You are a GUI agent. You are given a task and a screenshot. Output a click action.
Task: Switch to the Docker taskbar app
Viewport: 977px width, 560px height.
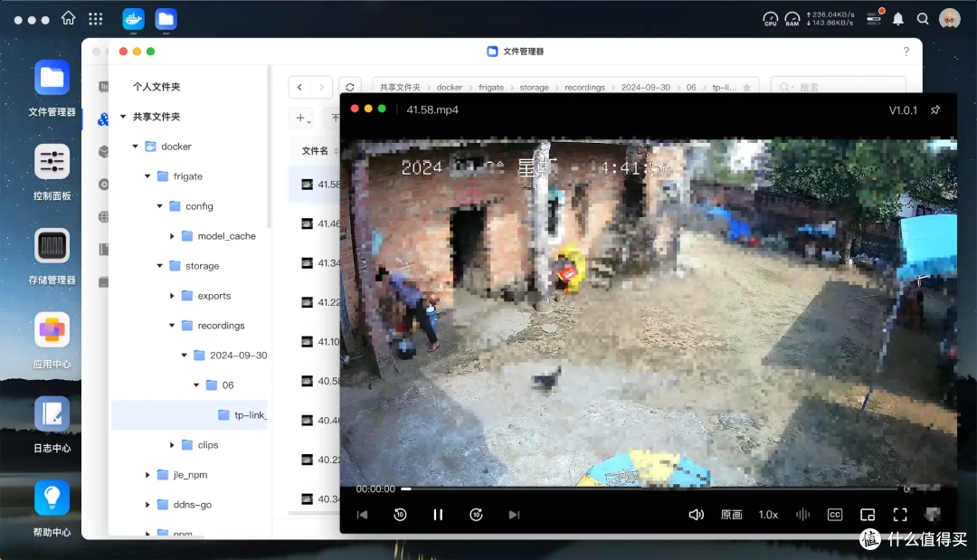pos(133,19)
